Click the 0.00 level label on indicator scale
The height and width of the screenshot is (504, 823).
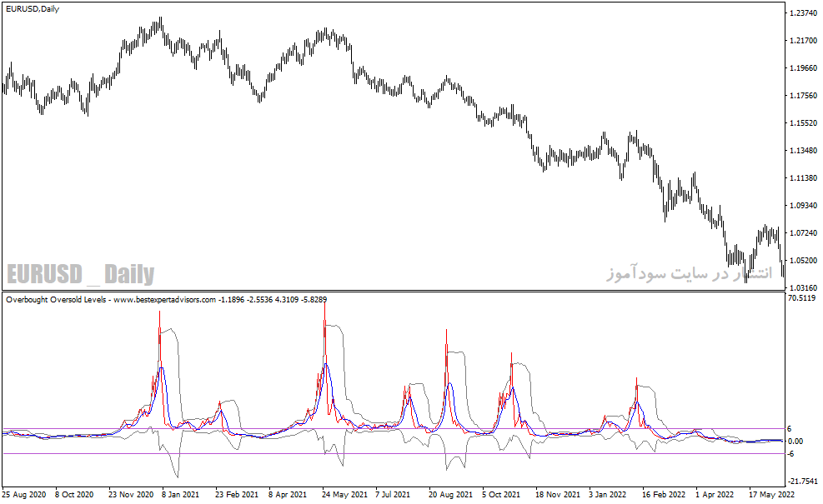coord(795,441)
